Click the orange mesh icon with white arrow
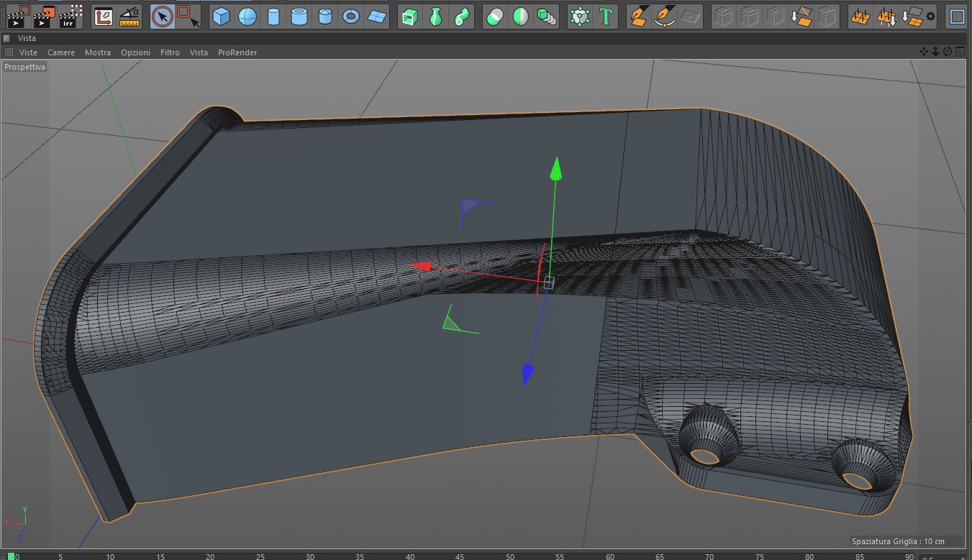972x560 pixels. [x=886, y=17]
